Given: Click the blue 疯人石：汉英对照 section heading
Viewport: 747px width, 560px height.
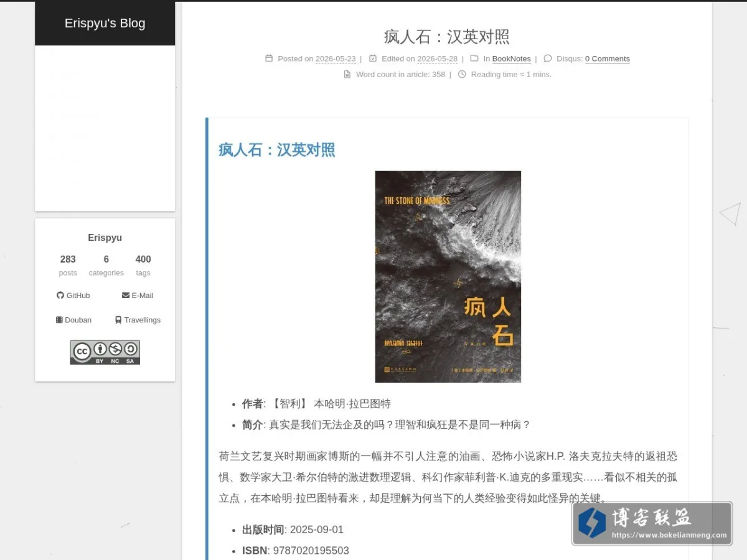Looking at the screenshot, I should point(277,150).
